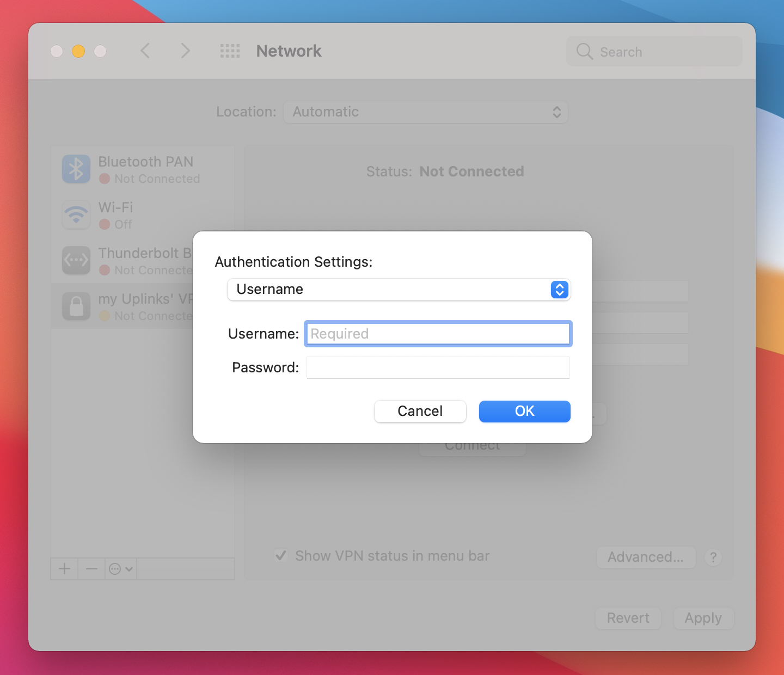Select the my Uplinks' VPN lock icon

tap(76, 306)
